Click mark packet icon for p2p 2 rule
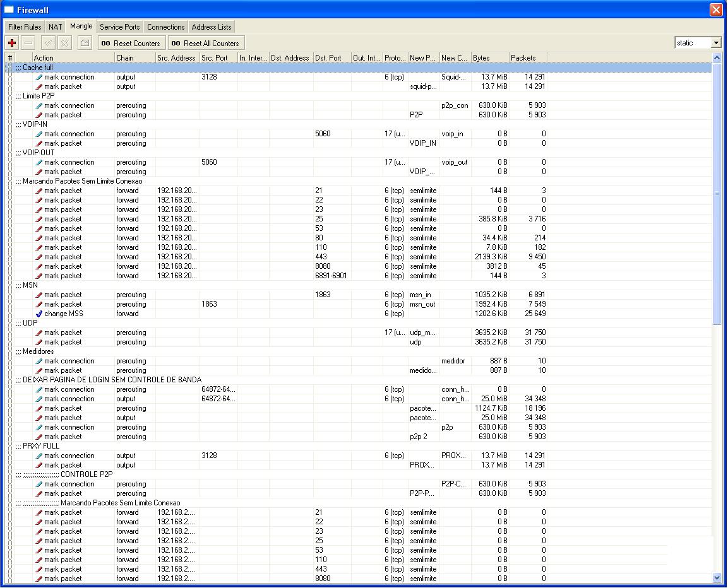Viewport: 728px width, 588px height. click(x=39, y=437)
